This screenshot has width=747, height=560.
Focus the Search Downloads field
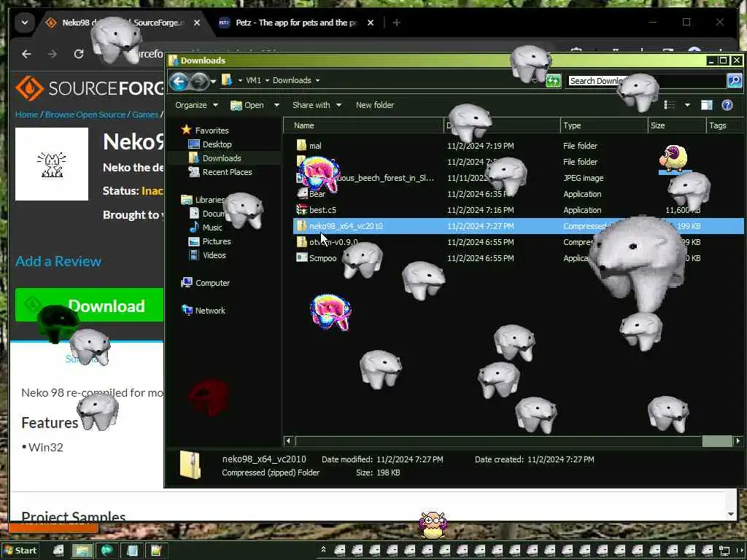point(646,81)
